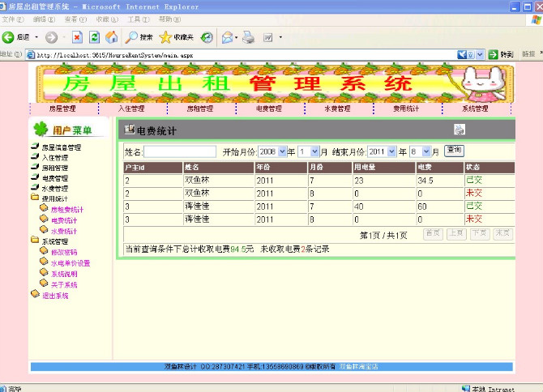This screenshot has height=392, width=543.
Task: Open the 系统说明 sidebar link
Action: coord(64,274)
